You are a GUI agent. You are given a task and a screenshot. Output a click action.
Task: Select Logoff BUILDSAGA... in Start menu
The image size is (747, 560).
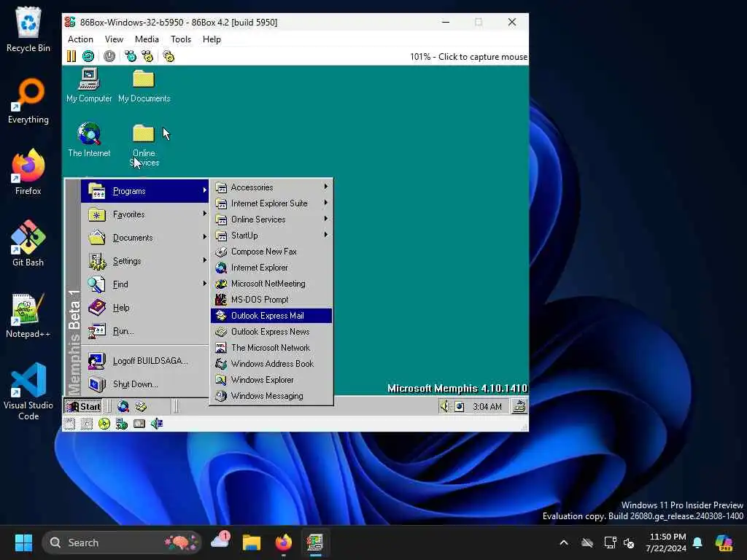click(145, 361)
